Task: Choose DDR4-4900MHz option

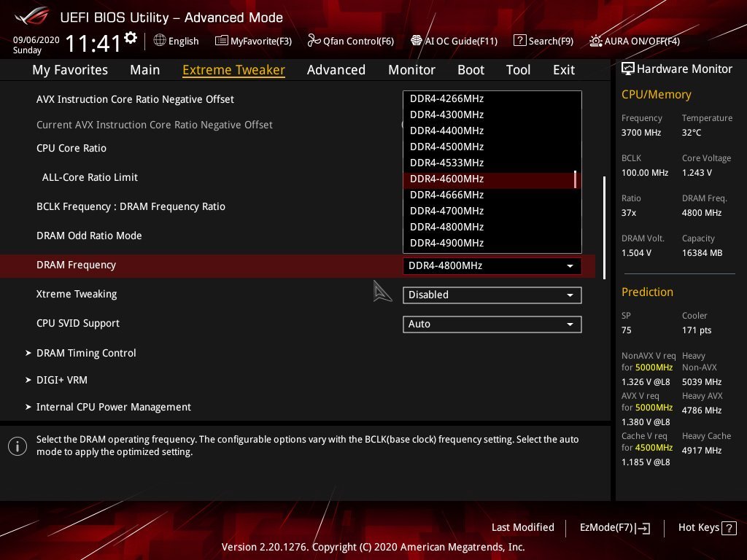Action: coord(492,244)
